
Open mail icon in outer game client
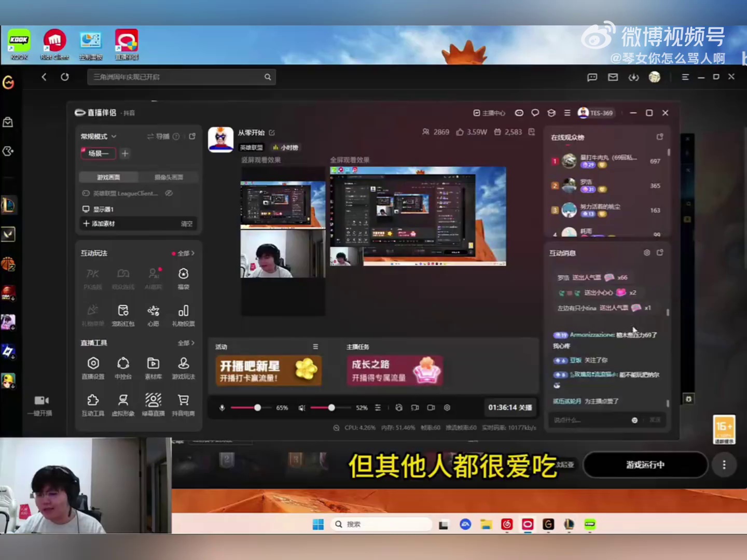pos(613,77)
